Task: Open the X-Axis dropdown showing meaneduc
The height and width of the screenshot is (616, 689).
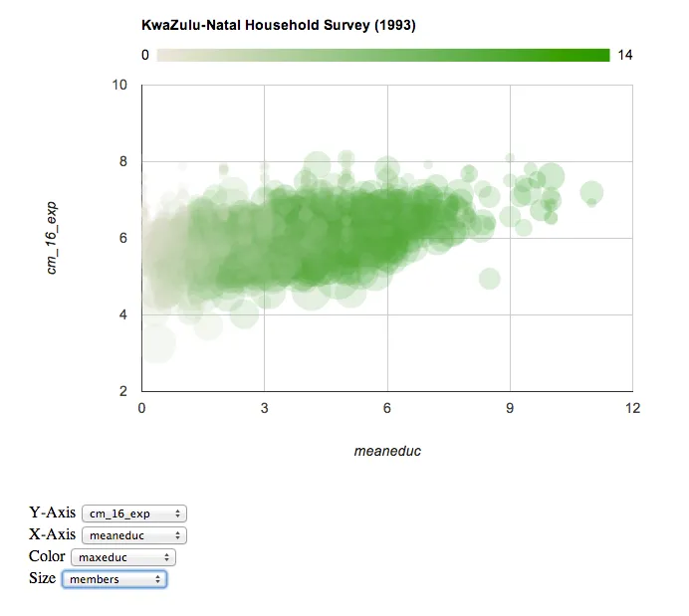Action: point(134,535)
